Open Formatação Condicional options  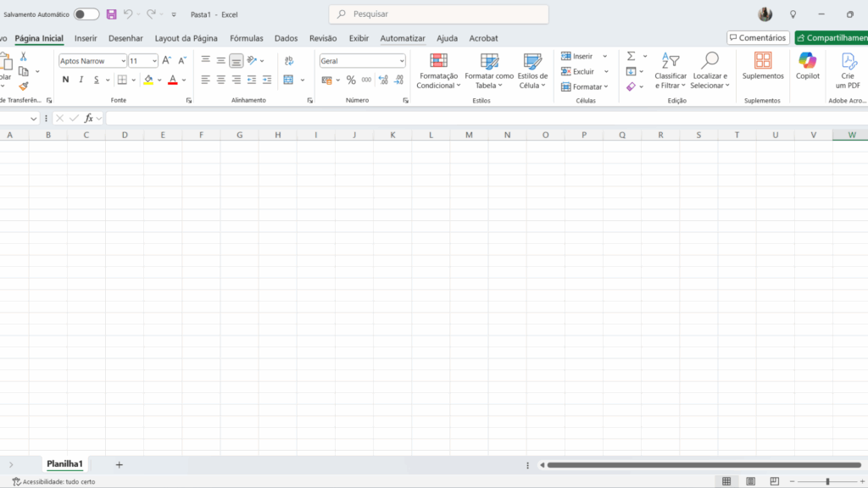tap(438, 71)
